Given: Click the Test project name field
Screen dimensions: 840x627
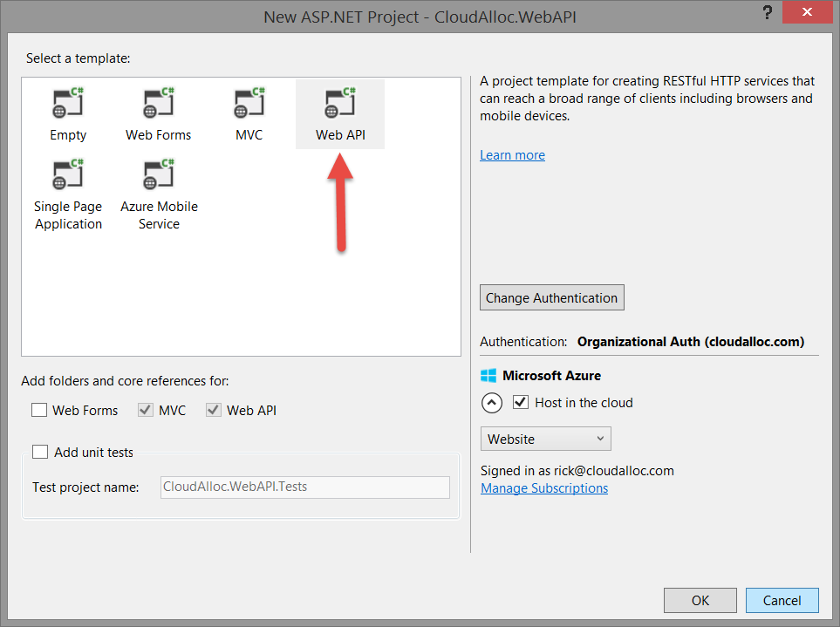Looking at the screenshot, I should (304, 487).
